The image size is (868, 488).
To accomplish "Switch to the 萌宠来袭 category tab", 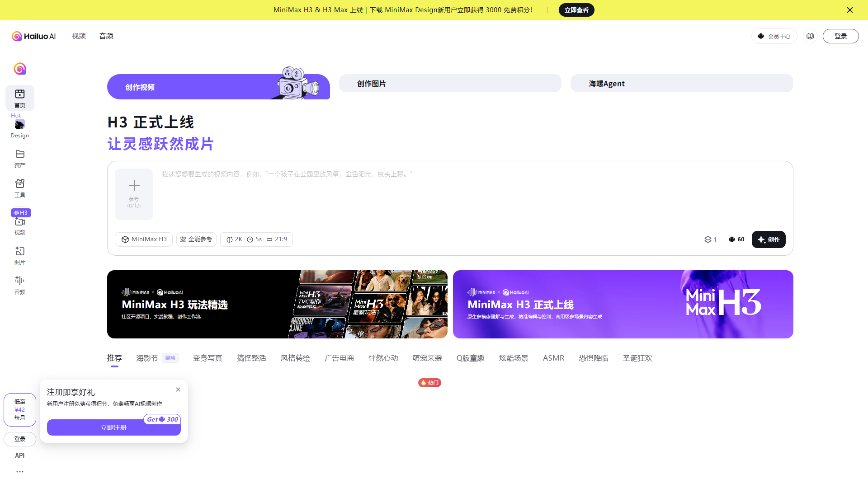I will 427,358.
